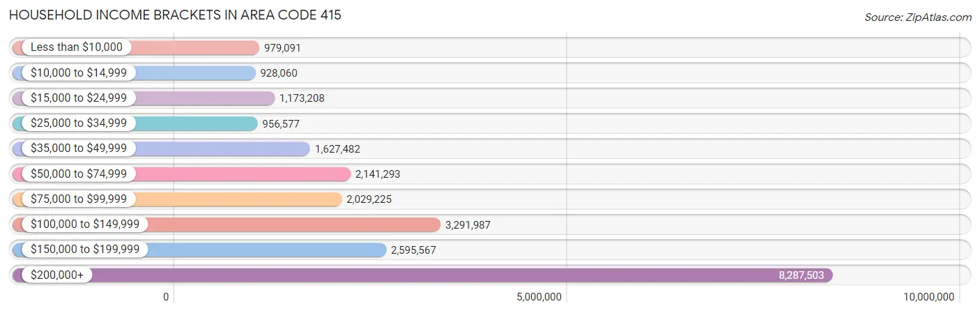Click the $200,000+ bracket label
Image resolution: width=980 pixels, height=313 pixels.
[x=57, y=275]
